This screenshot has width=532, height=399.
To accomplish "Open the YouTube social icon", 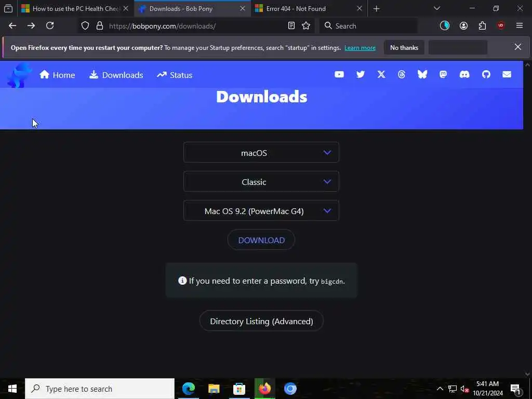I will 339,74.
